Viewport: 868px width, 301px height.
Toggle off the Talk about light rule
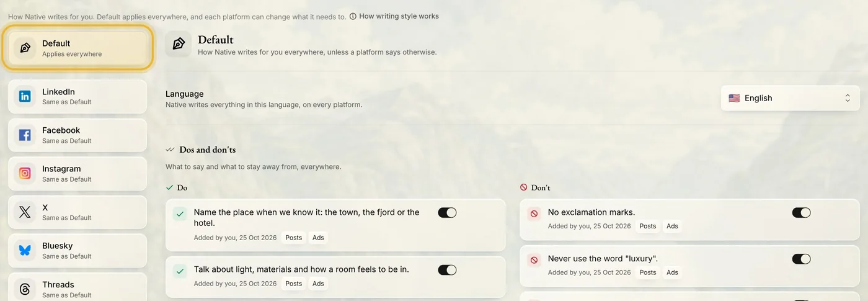click(447, 270)
